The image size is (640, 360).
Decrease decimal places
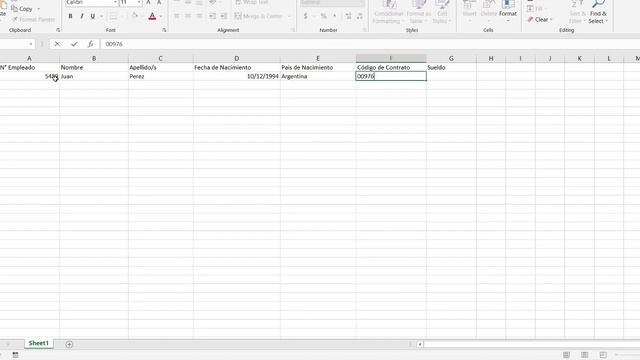click(360, 16)
